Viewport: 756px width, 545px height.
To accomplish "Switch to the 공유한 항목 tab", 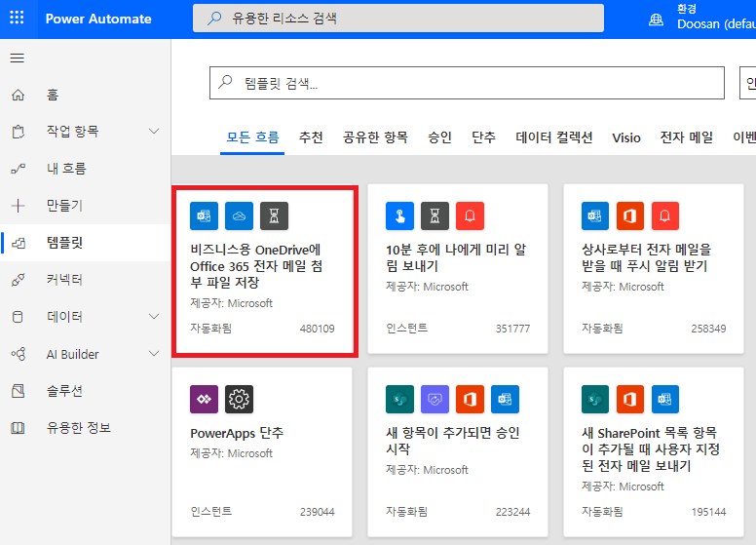I will tap(375, 137).
